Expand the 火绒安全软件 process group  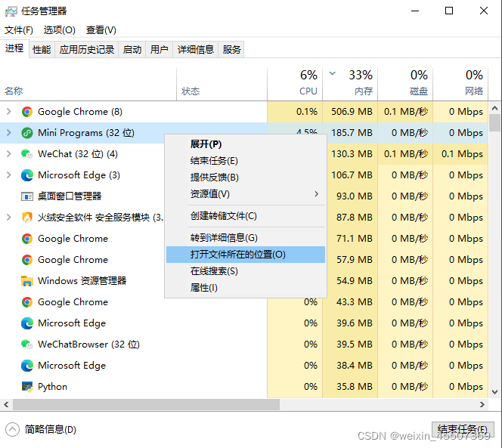click(9, 218)
